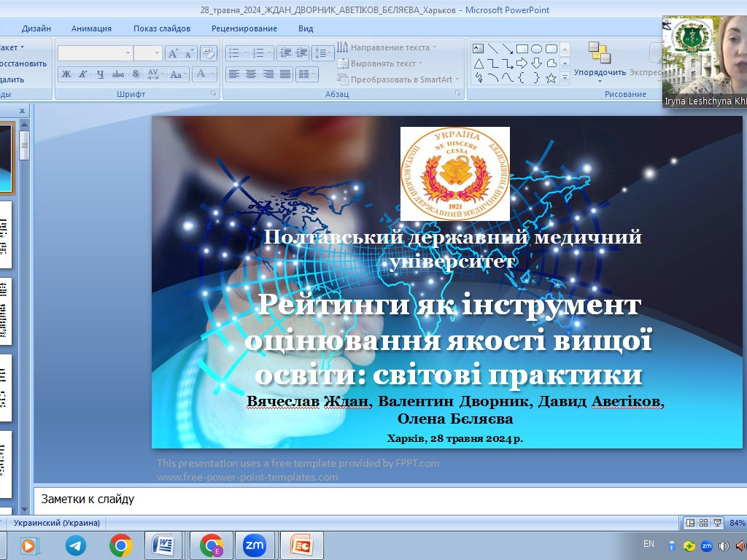
Task: Select the arc shape
Action: click(x=493, y=77)
